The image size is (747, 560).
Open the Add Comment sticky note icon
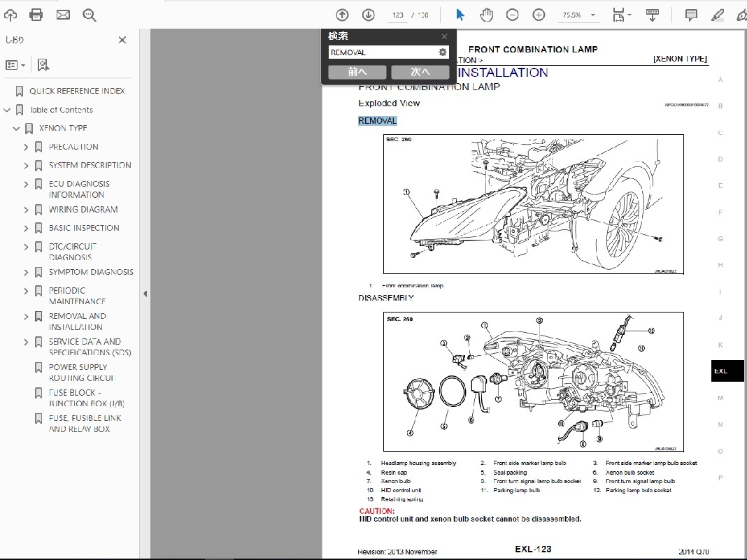pos(691,14)
